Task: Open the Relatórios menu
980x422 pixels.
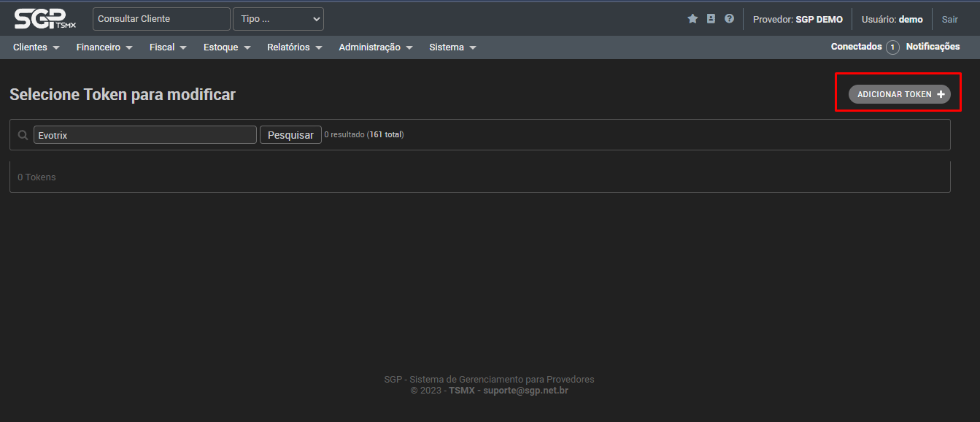Action: point(295,47)
